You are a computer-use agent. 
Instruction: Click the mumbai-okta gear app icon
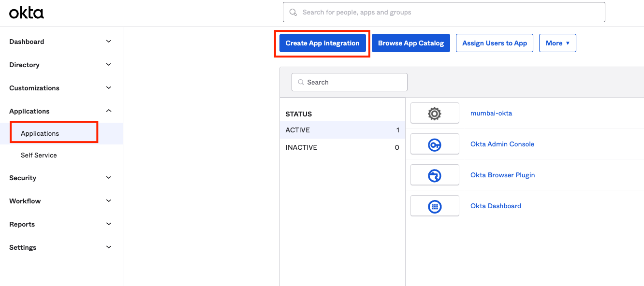[435, 114]
